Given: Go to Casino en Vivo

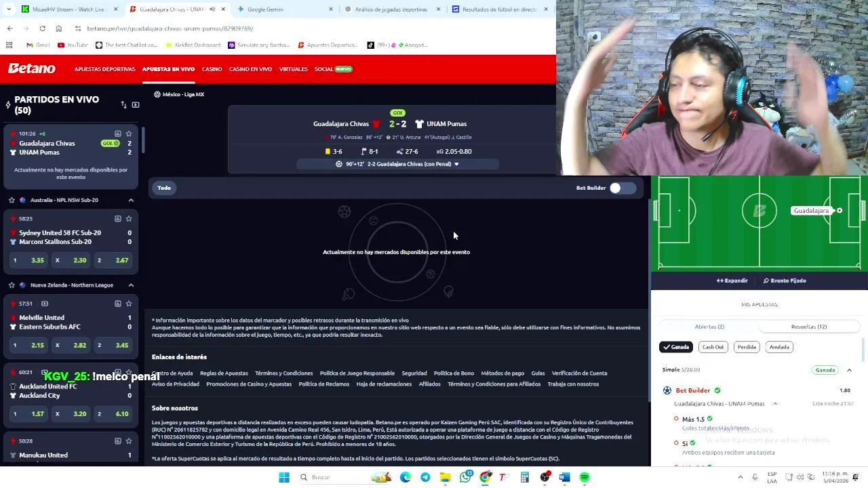Looking at the screenshot, I should (x=250, y=69).
